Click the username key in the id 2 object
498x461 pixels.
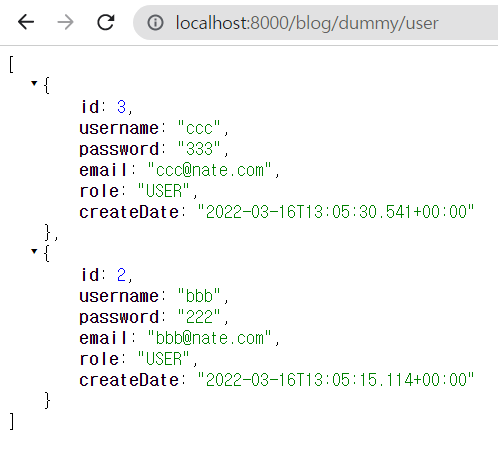(119, 296)
